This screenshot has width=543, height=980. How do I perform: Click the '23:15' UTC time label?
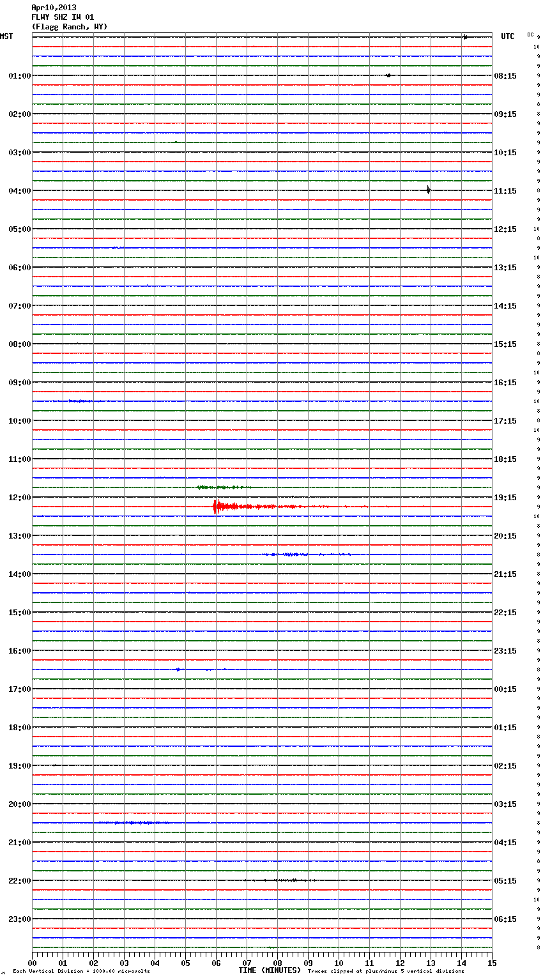[505, 651]
